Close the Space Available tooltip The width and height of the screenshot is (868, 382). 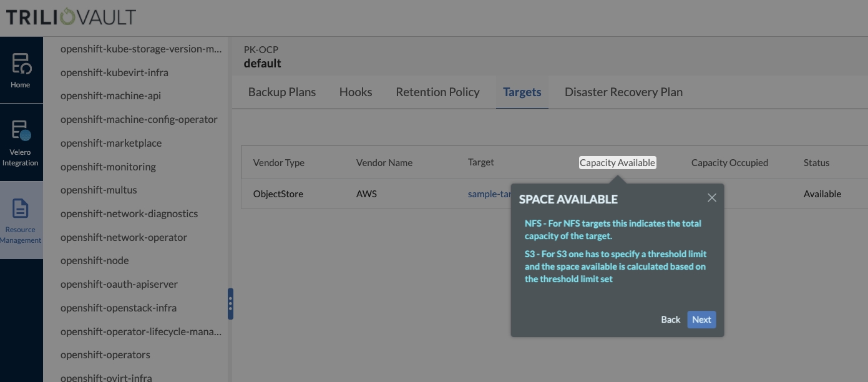click(711, 198)
